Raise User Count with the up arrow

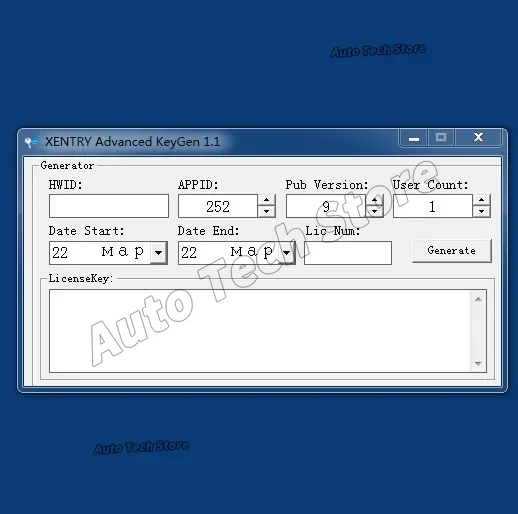pos(481,200)
